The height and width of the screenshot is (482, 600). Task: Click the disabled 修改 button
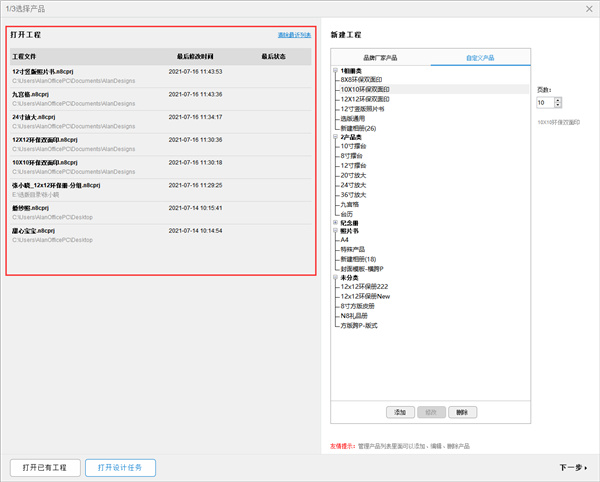tap(431, 412)
